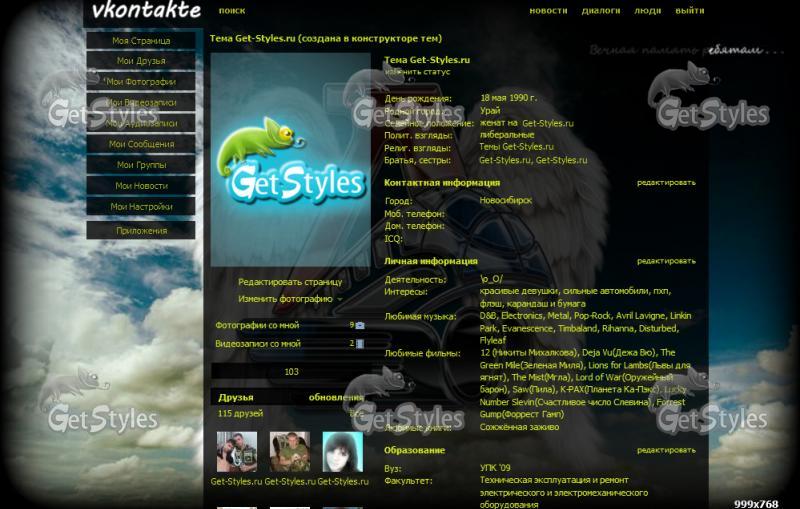Click film link 12 (Никиты Михалкова)
This screenshot has width=800, height=509.
pos(529,352)
